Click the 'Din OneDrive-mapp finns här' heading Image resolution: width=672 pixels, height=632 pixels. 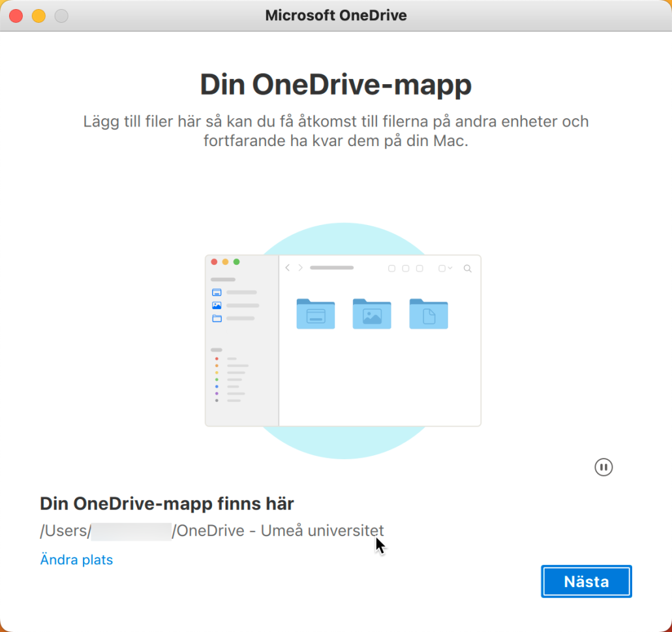point(167,504)
